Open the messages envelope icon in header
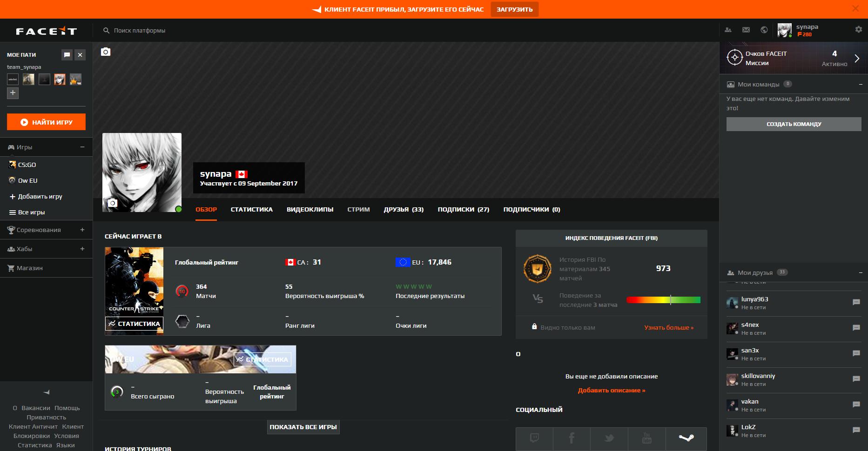Screen dimensions: 868x451 [746, 30]
